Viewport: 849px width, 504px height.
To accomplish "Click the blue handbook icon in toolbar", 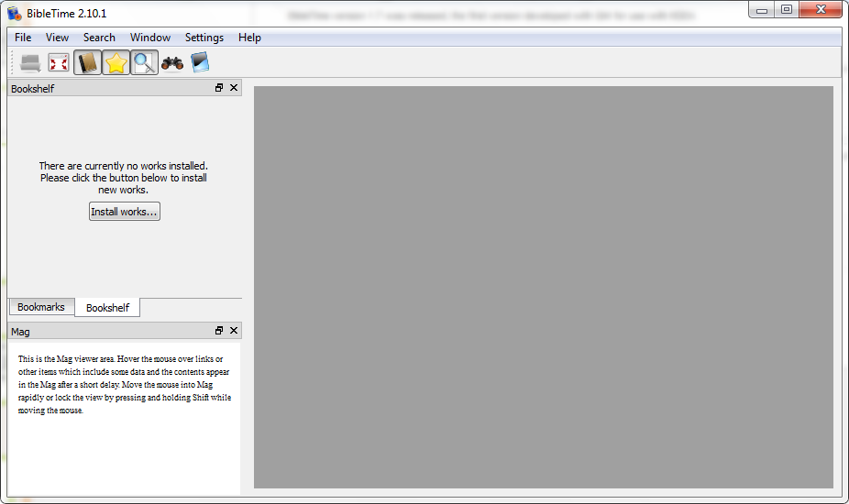I will (200, 62).
